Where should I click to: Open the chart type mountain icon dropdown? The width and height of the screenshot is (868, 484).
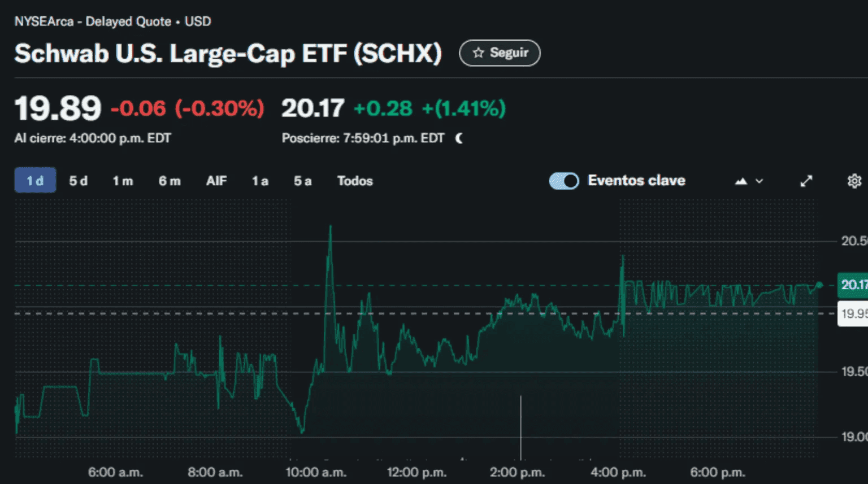[741, 181]
